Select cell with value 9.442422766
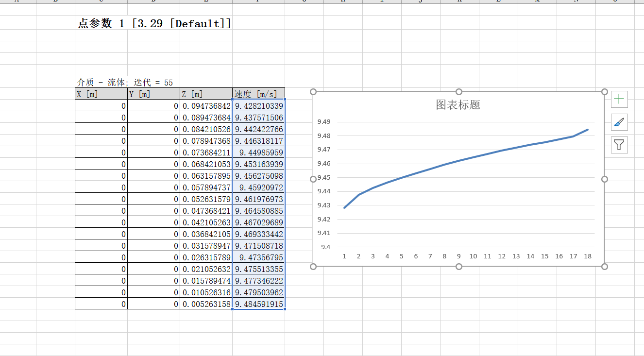This screenshot has width=644, height=356. [258, 129]
